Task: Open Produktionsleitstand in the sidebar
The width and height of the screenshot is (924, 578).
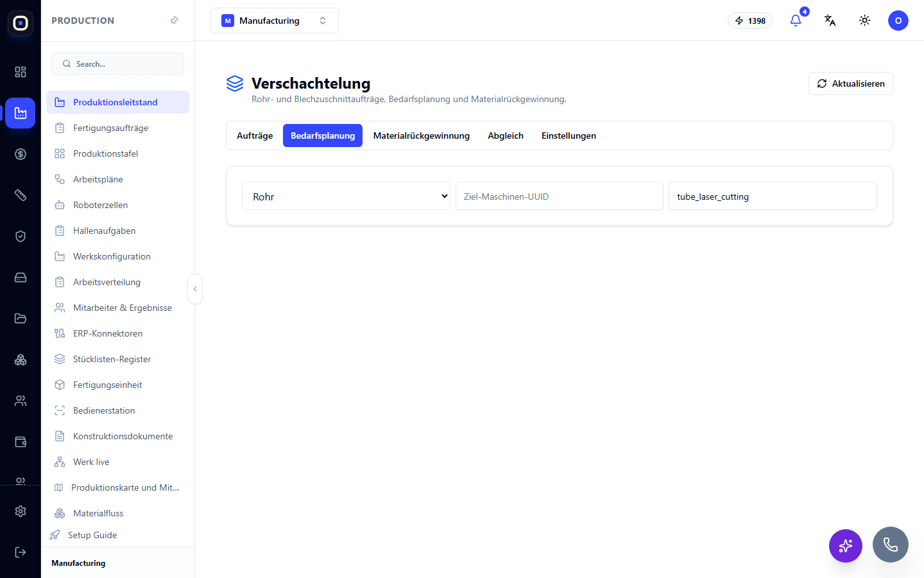Action: pyautogui.click(x=118, y=102)
